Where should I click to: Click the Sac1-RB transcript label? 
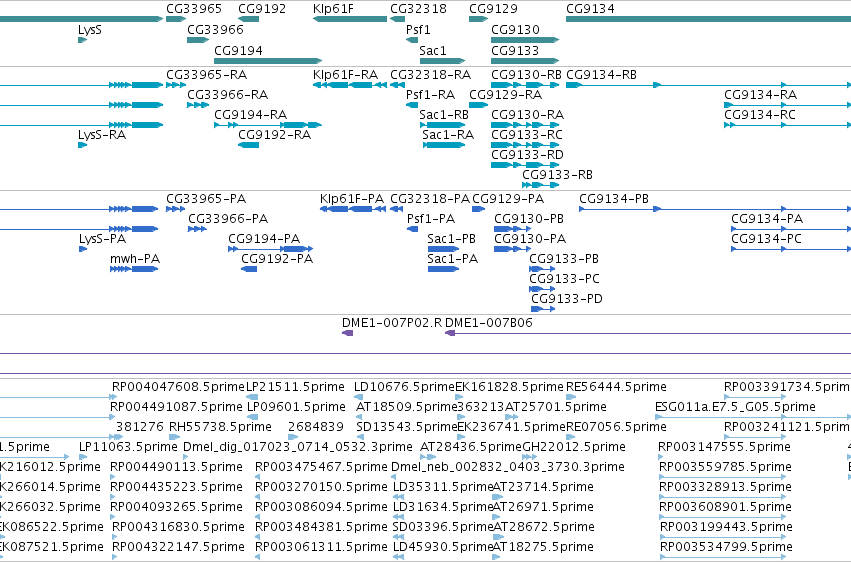click(444, 114)
